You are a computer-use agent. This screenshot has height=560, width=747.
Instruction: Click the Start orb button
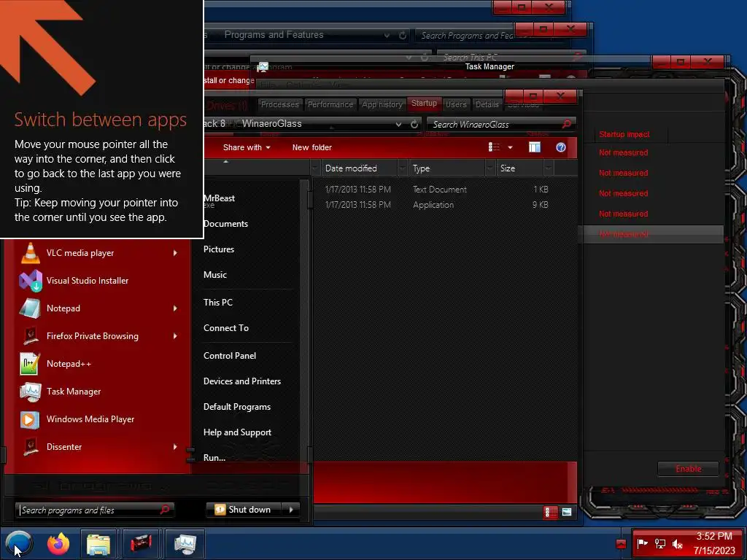tap(19, 543)
